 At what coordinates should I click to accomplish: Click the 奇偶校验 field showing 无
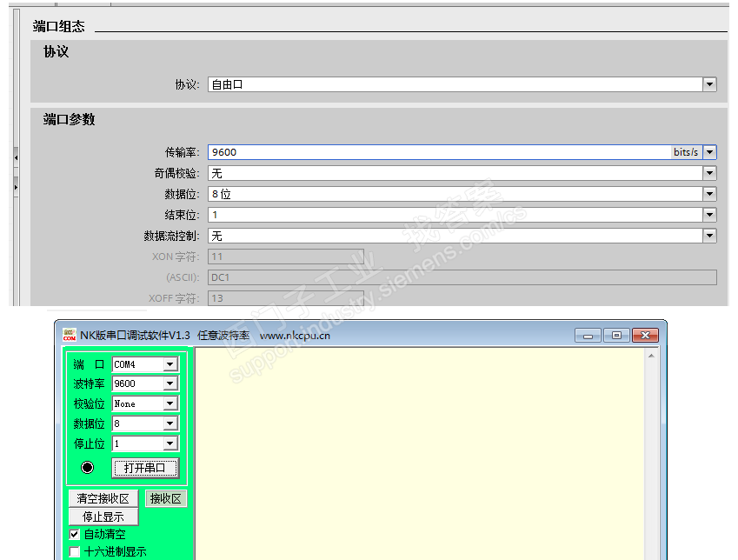pos(455,173)
